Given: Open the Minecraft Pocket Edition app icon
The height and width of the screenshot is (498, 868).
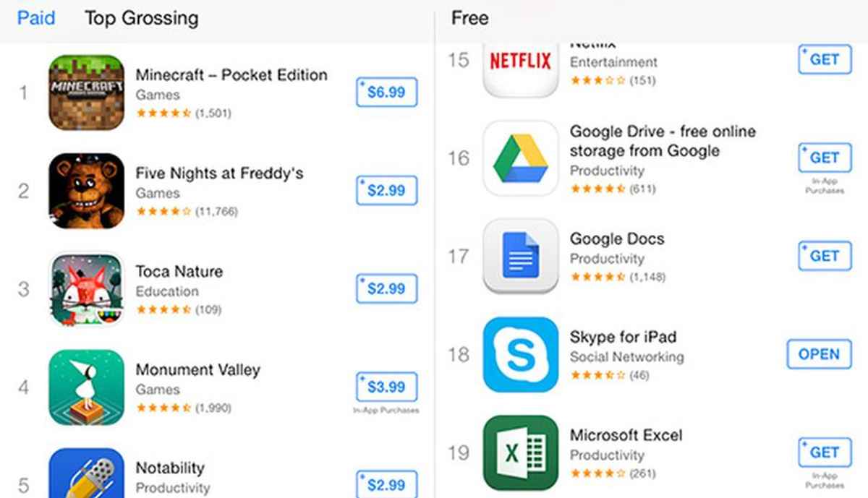Looking at the screenshot, I should [86, 92].
